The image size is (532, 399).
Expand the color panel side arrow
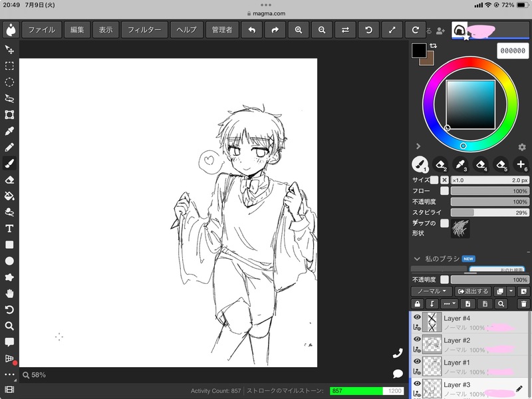click(418, 146)
